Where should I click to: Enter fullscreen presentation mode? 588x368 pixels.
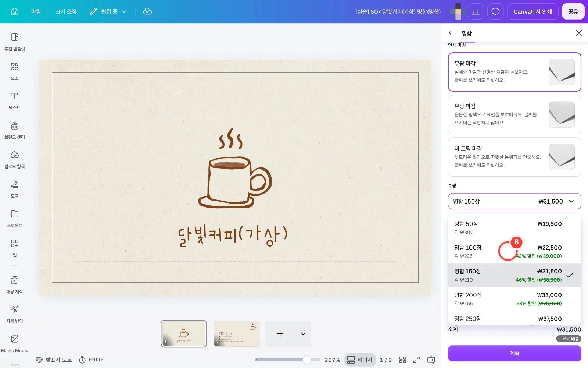coord(416,360)
